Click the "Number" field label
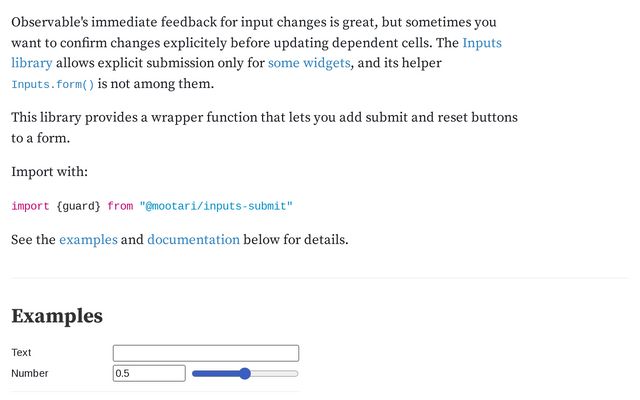Screen dimensions: 640x400 [30, 373]
